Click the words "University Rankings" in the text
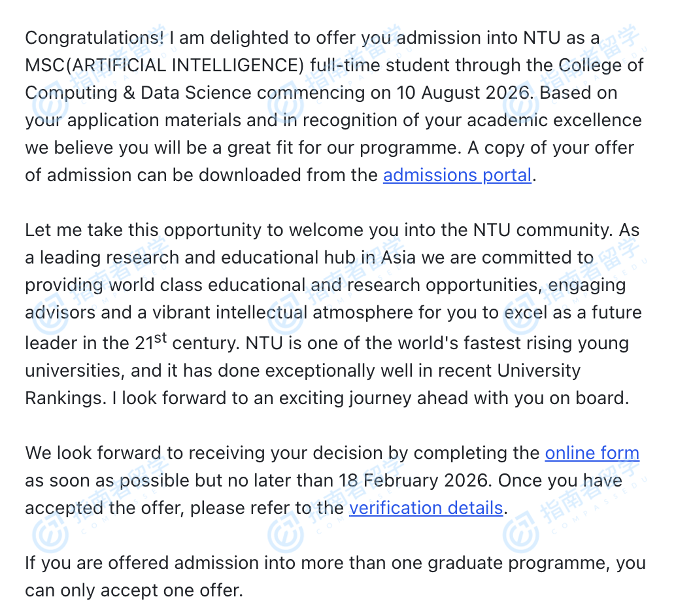Image resolution: width=676 pixels, height=616 pixels. pyautogui.click(x=539, y=371)
